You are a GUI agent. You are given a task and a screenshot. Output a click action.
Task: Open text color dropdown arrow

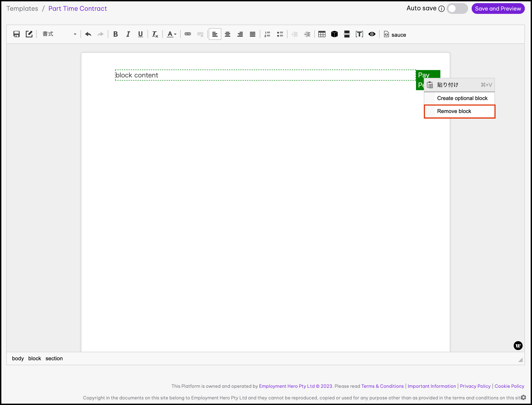click(x=175, y=34)
